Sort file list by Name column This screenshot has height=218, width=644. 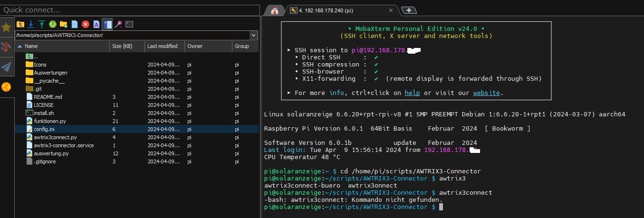(31, 46)
